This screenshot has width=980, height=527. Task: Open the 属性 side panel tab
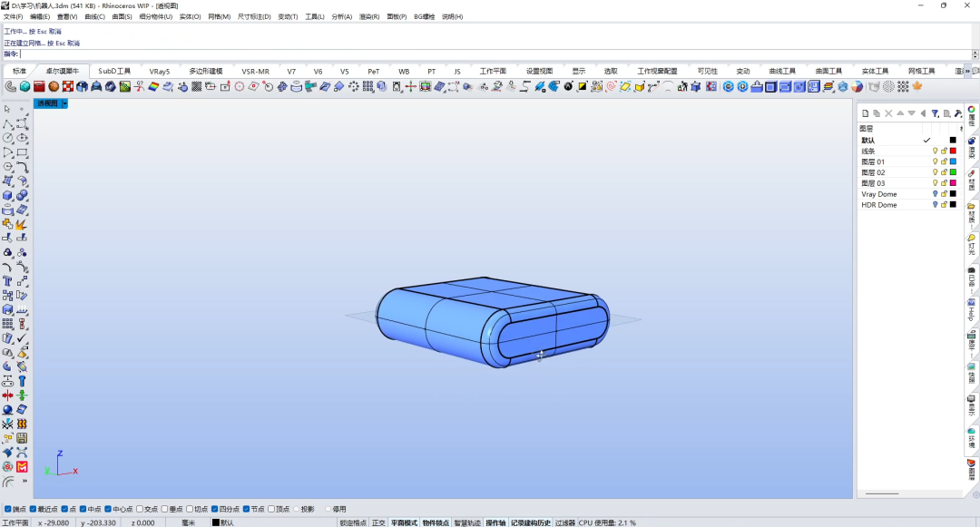click(971, 116)
